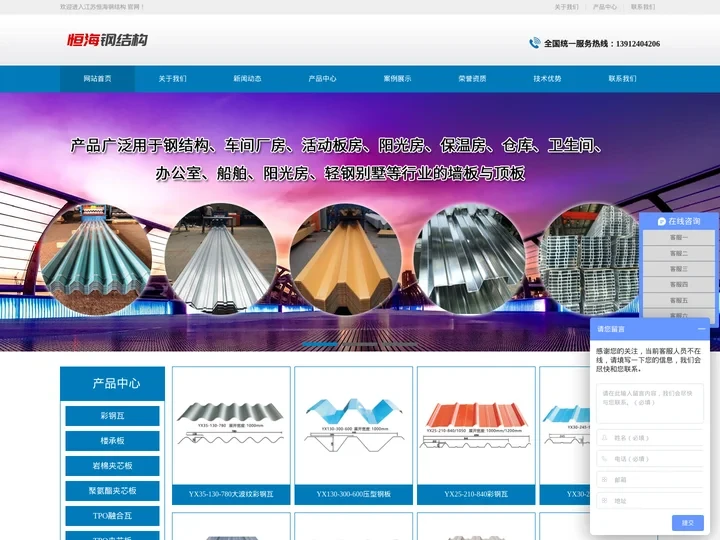Select 技术优势 in navigation bar

tap(547, 79)
